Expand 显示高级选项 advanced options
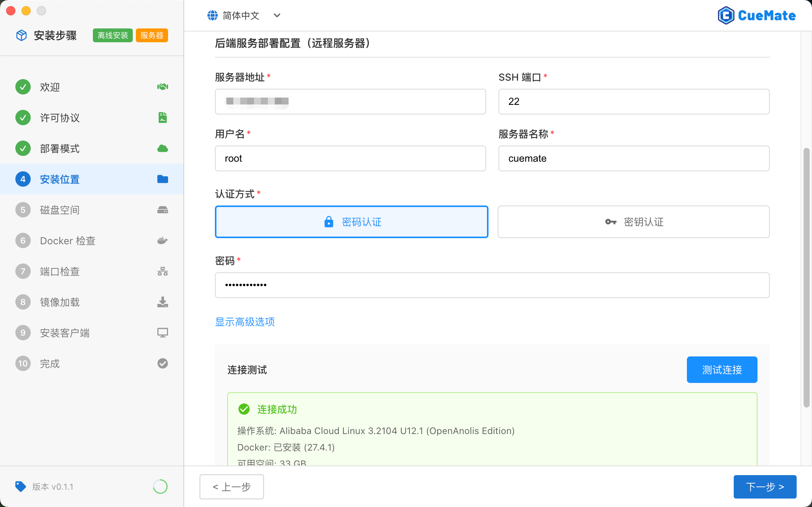Screen dimensions: 812x507 tap(245, 322)
